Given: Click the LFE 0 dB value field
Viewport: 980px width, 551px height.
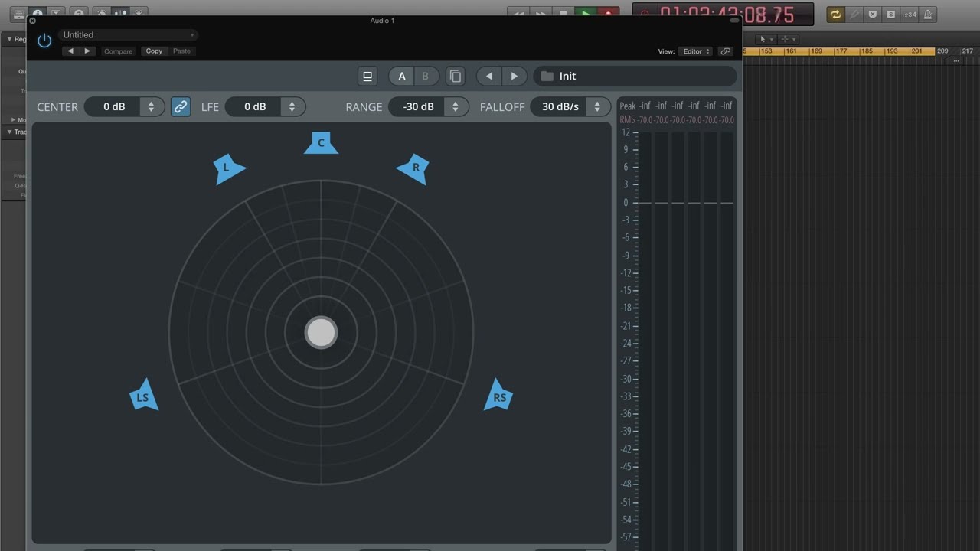Looking at the screenshot, I should tap(254, 107).
